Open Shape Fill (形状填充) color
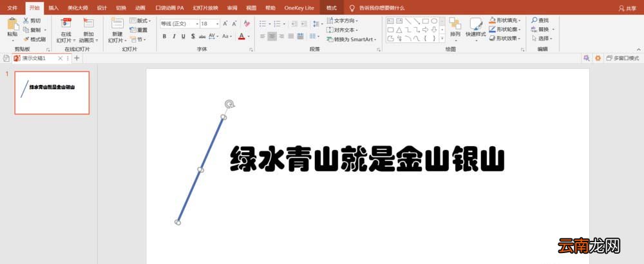Screen dimensions: 644x264 pos(505,20)
